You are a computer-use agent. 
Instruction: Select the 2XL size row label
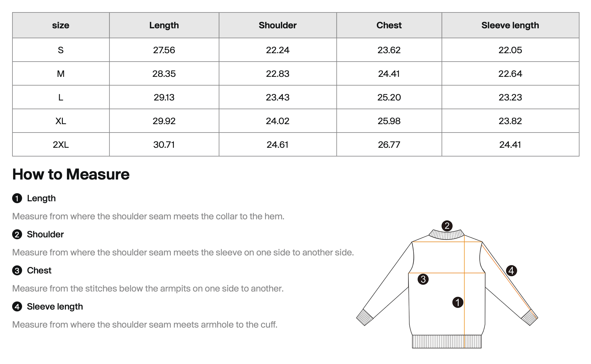click(61, 145)
